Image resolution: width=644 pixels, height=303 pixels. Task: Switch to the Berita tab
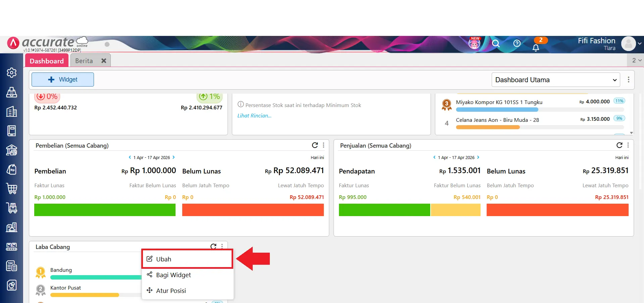(x=84, y=61)
